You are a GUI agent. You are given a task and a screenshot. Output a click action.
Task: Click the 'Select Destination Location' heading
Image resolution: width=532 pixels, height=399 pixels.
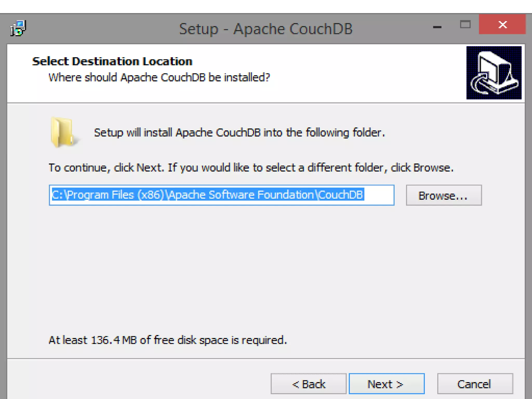click(x=112, y=62)
